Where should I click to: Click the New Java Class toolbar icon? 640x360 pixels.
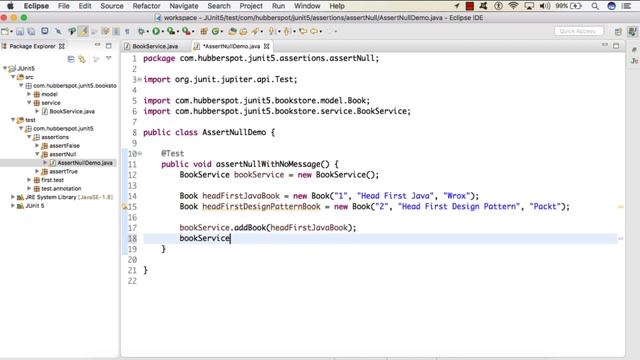pos(215,31)
